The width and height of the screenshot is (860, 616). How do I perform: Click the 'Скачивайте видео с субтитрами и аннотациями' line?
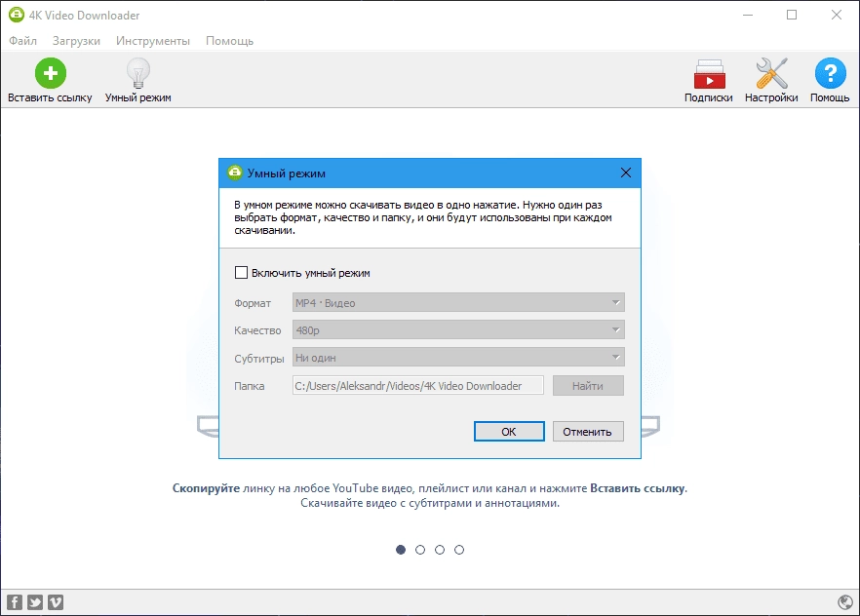(x=430, y=503)
